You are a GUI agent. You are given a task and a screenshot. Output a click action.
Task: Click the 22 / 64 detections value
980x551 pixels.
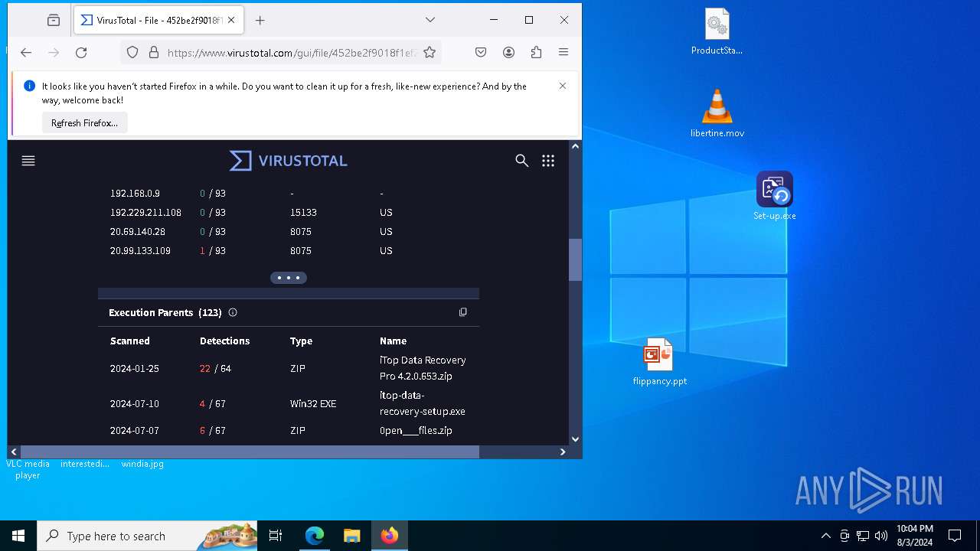(215, 369)
